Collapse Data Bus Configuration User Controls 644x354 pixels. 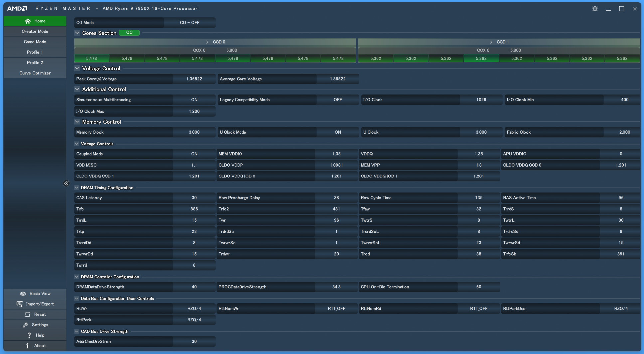point(77,299)
